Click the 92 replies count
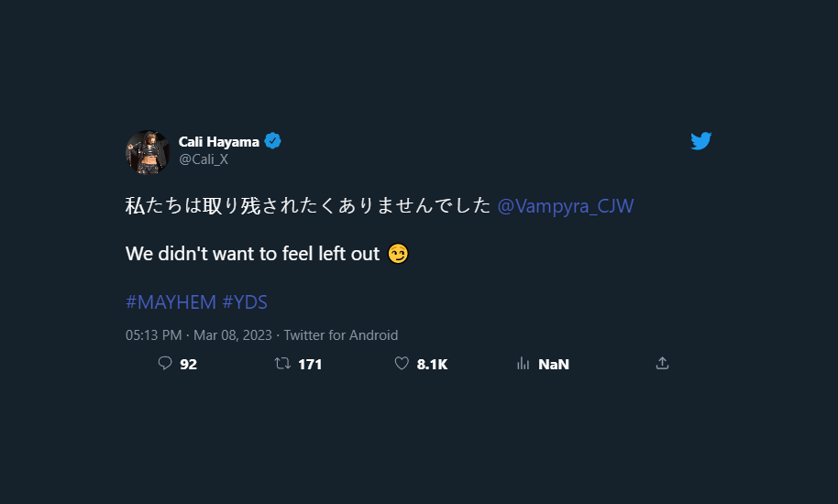The height and width of the screenshot is (504, 838). click(188, 364)
